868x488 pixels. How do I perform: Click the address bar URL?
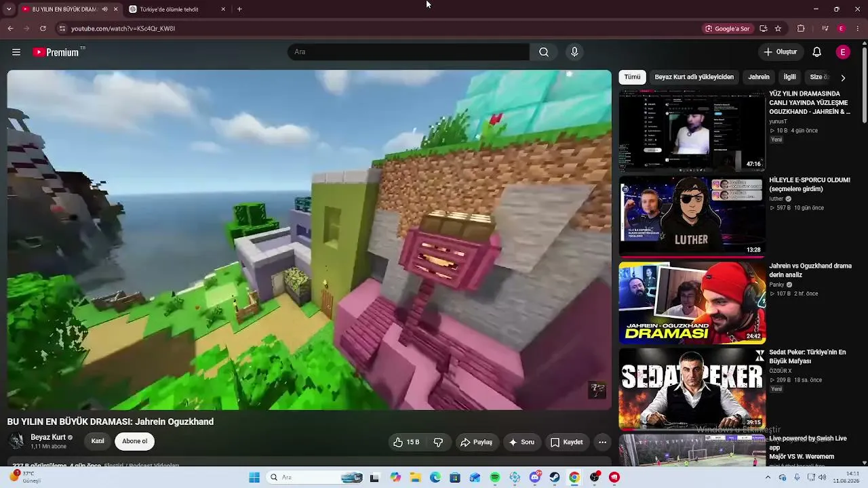tap(123, 28)
